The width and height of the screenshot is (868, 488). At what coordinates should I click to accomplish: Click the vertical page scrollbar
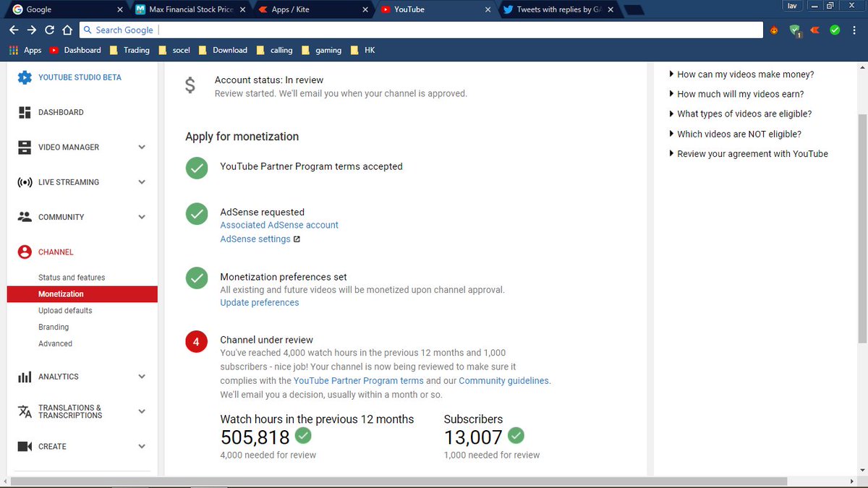[861, 228]
